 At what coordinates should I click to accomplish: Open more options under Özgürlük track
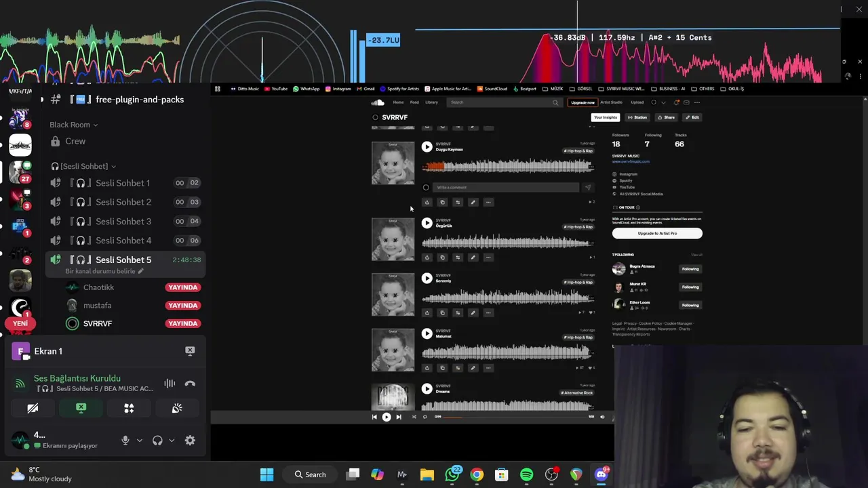click(x=488, y=258)
